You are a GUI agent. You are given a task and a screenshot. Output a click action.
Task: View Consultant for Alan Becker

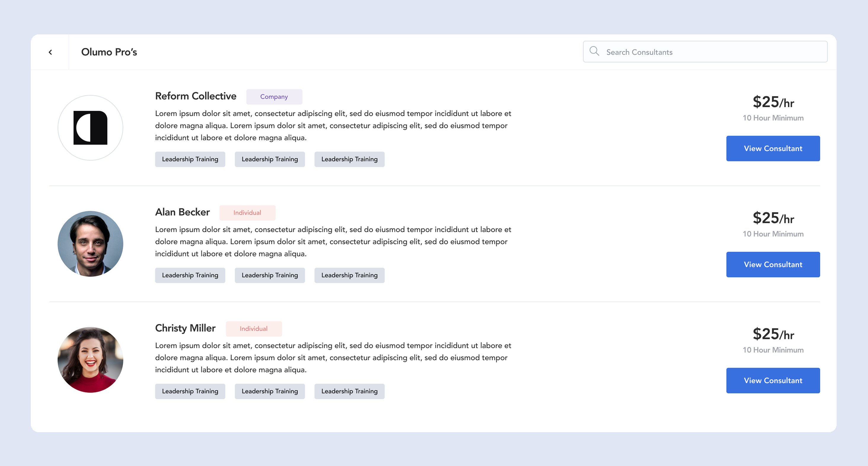click(773, 264)
